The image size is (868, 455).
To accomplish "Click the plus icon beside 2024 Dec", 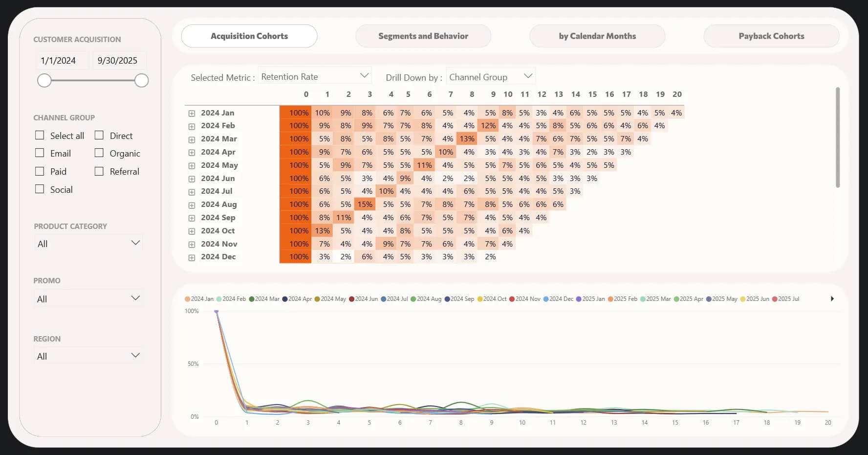I will pyautogui.click(x=192, y=257).
